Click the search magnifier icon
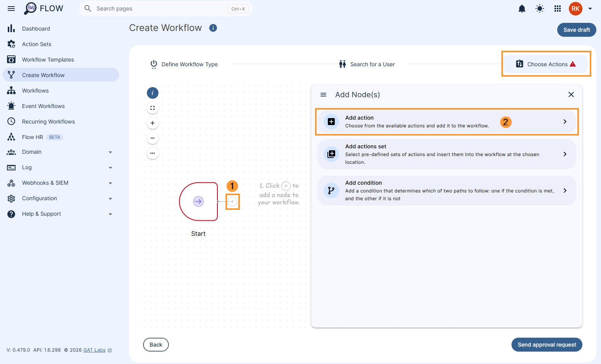Viewport: 601px width, 364px height. point(88,9)
